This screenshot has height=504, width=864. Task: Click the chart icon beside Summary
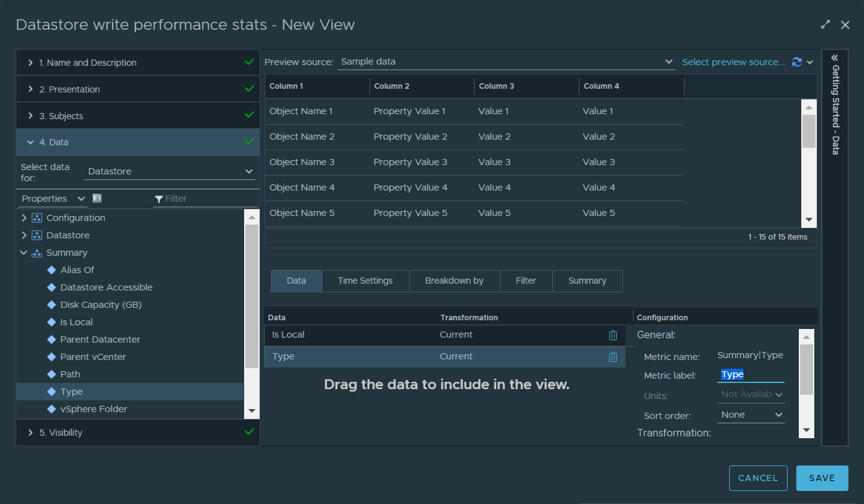(x=38, y=253)
